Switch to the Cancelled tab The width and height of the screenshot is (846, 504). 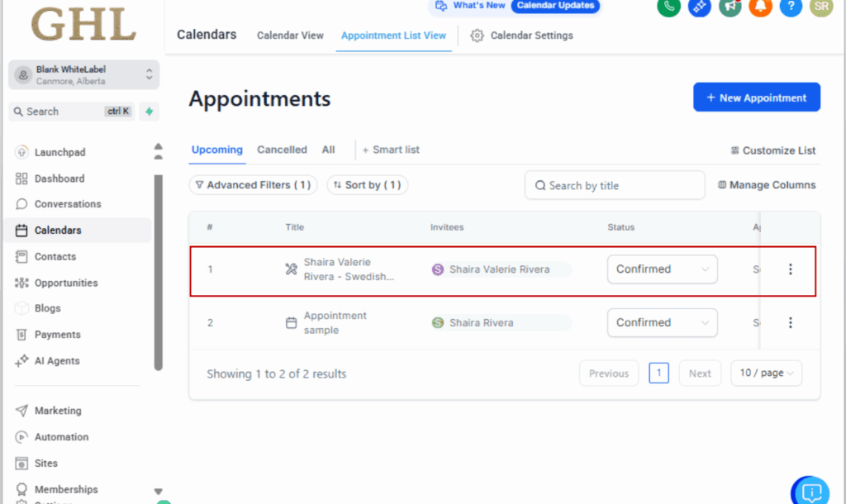coord(282,150)
